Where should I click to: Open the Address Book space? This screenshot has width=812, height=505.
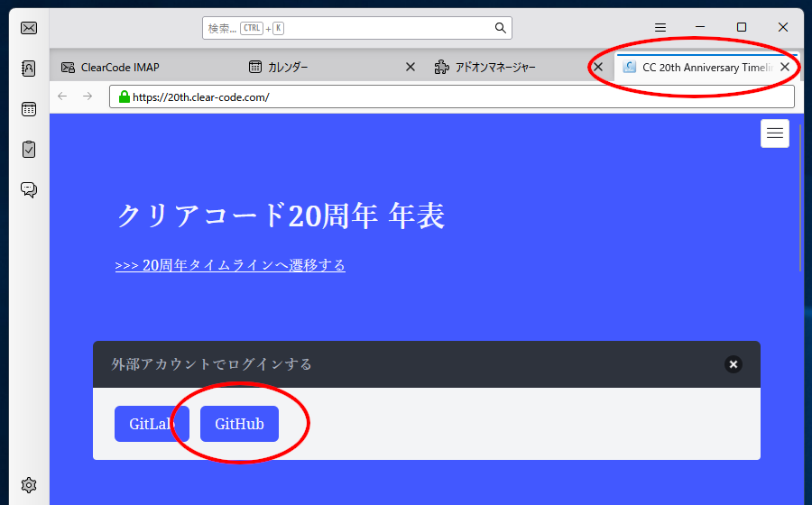29,69
